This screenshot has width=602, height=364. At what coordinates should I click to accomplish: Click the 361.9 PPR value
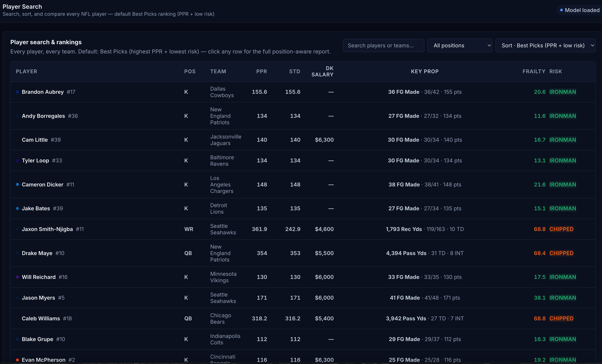[x=259, y=229]
